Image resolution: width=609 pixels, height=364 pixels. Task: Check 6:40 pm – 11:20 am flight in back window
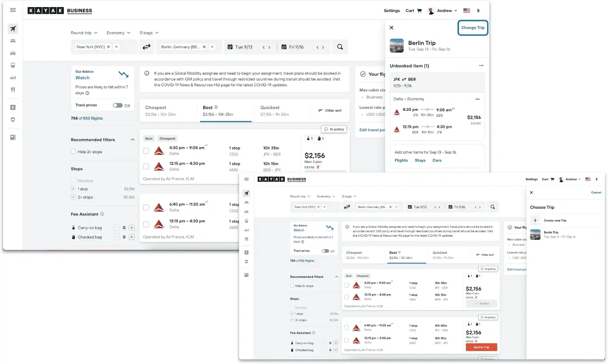pos(146,207)
